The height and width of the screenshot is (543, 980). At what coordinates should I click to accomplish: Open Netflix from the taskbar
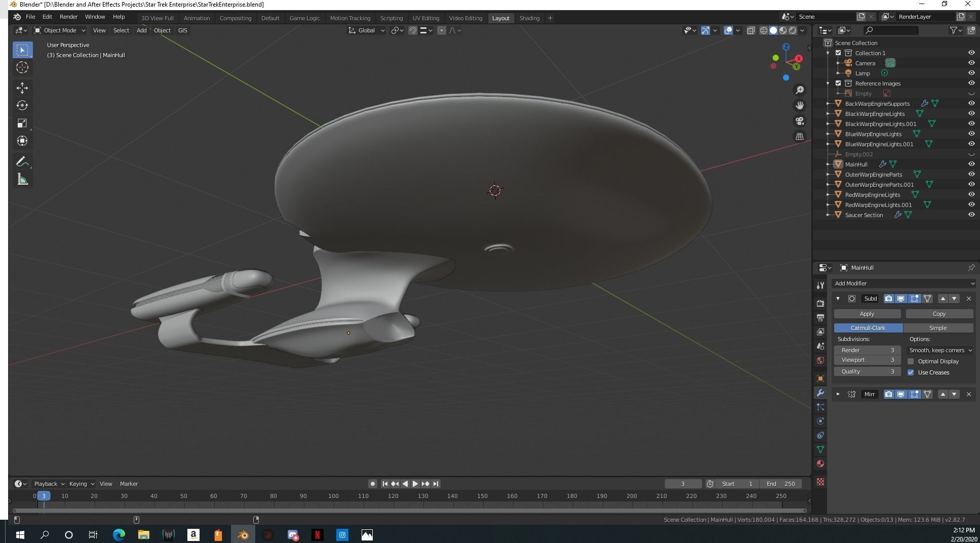pyautogui.click(x=318, y=535)
